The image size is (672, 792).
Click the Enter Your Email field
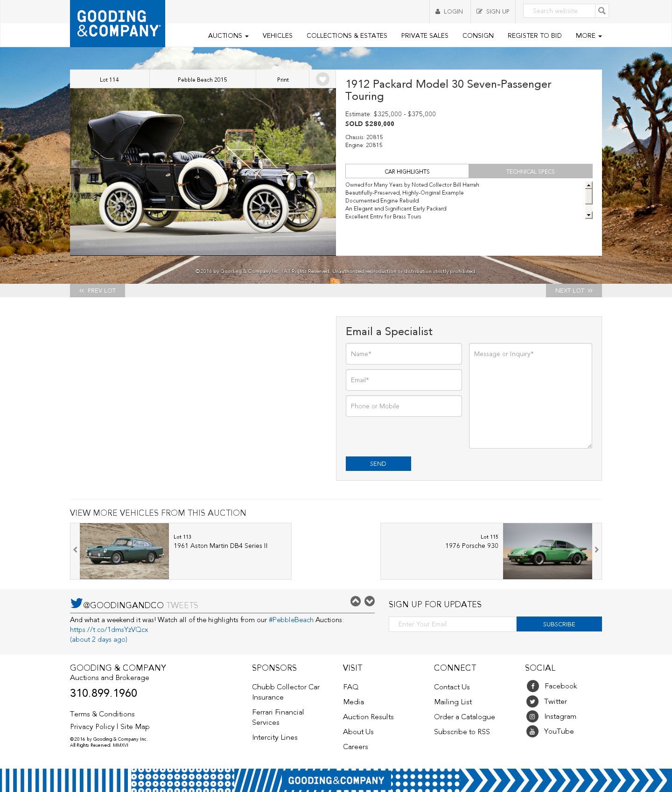tap(453, 624)
